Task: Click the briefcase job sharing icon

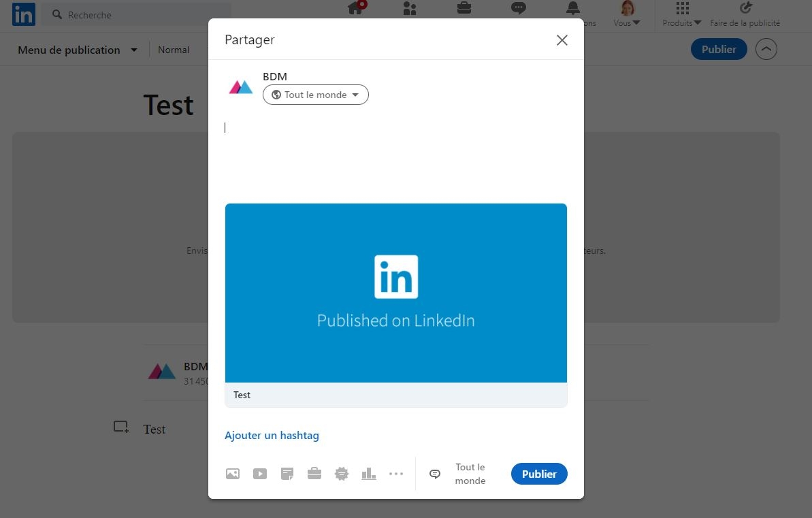Action: click(314, 474)
